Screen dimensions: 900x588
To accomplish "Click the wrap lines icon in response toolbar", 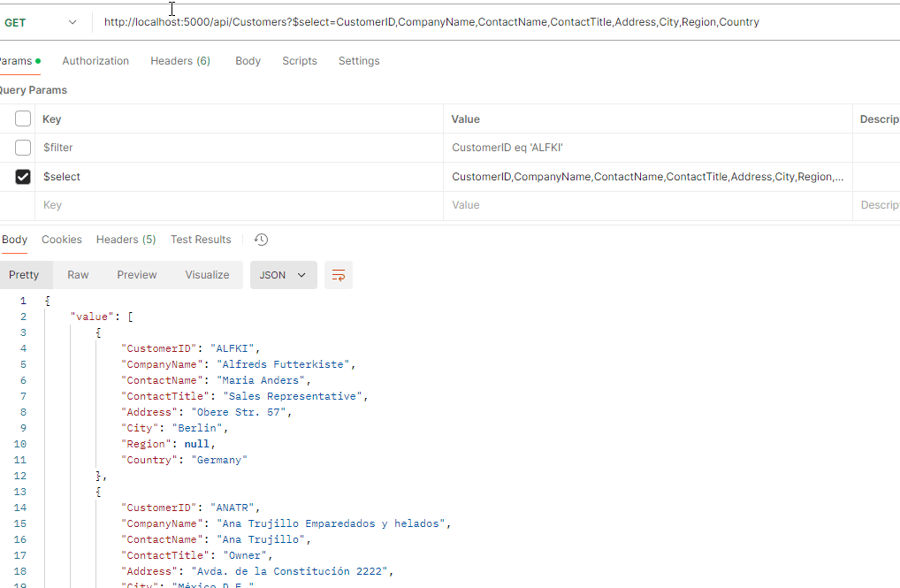I will point(339,275).
